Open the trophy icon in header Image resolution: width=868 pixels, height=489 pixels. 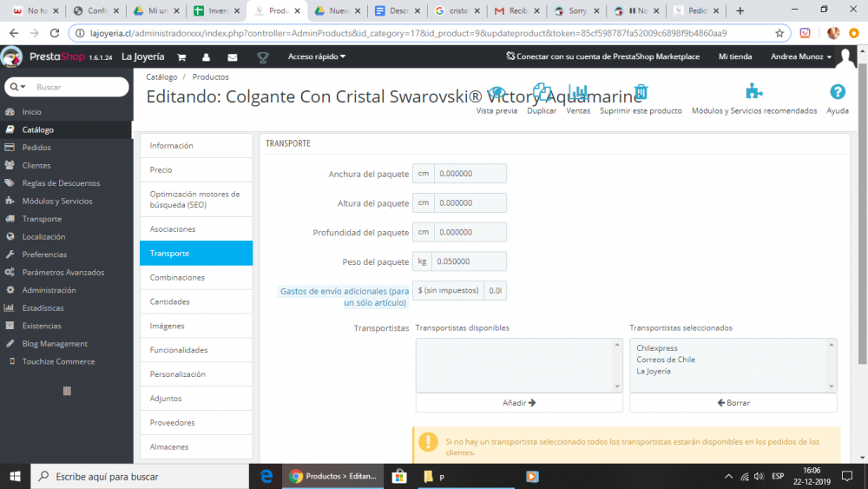(x=263, y=57)
